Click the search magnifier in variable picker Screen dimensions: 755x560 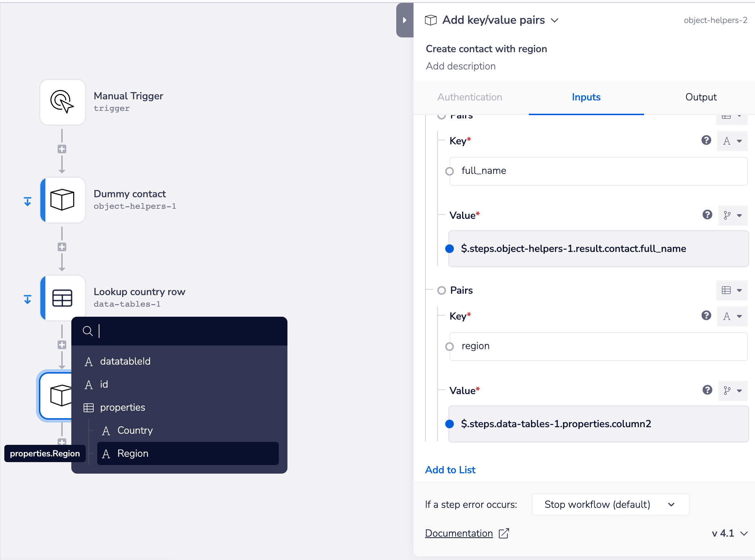coord(88,331)
